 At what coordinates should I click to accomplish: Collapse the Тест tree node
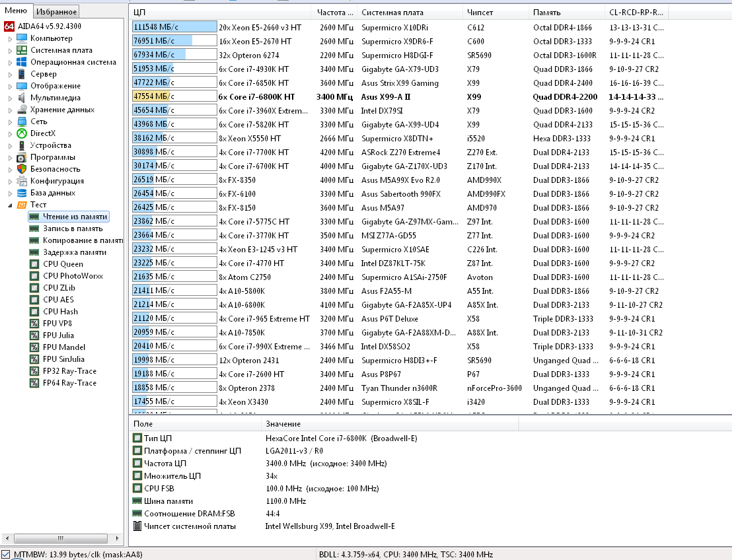tap(11, 205)
